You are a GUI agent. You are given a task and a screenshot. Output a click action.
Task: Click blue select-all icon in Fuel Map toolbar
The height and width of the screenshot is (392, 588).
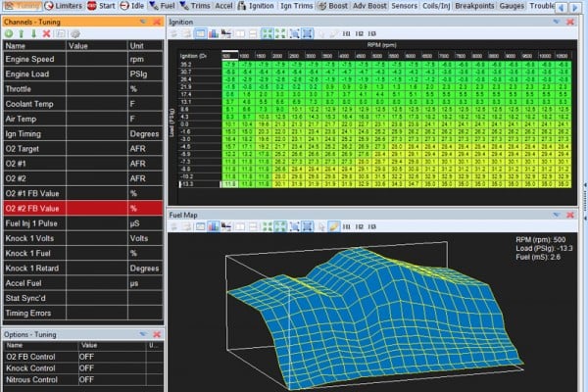click(x=308, y=226)
